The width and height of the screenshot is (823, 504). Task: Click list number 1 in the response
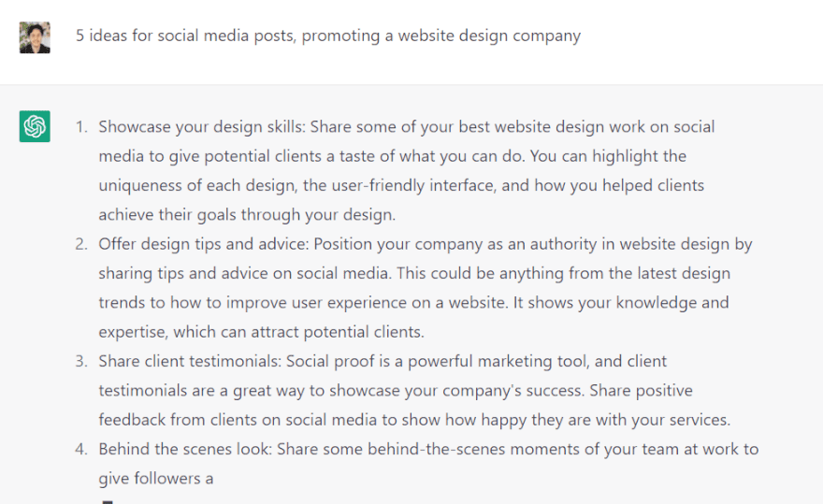click(x=81, y=127)
